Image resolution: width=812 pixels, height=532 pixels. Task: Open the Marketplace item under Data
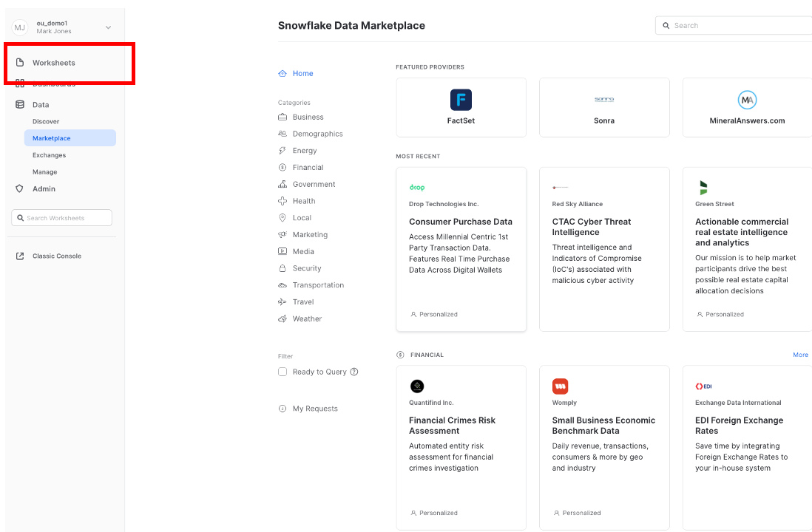[52, 138]
